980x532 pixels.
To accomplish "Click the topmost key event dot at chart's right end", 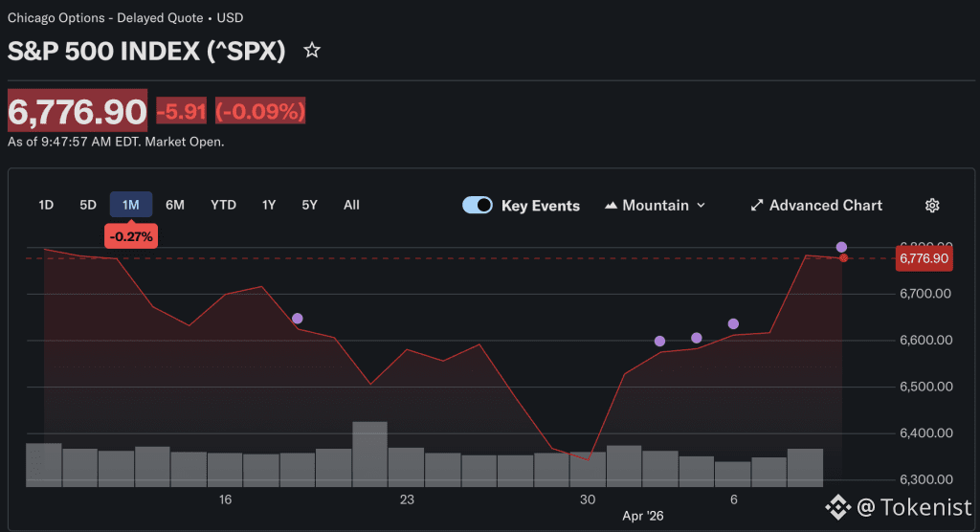I will (841, 247).
